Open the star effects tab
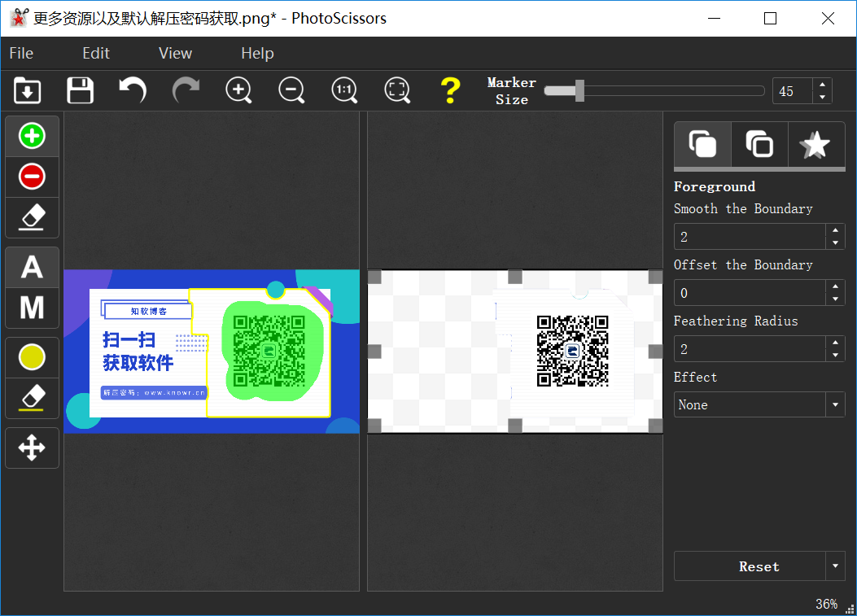857x616 pixels. coord(816,145)
